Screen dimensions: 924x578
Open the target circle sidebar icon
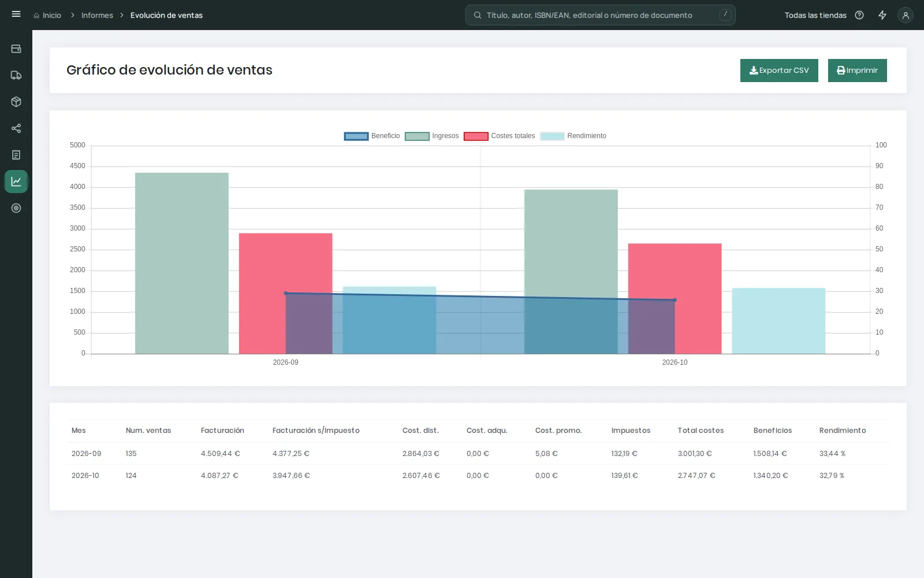16,208
